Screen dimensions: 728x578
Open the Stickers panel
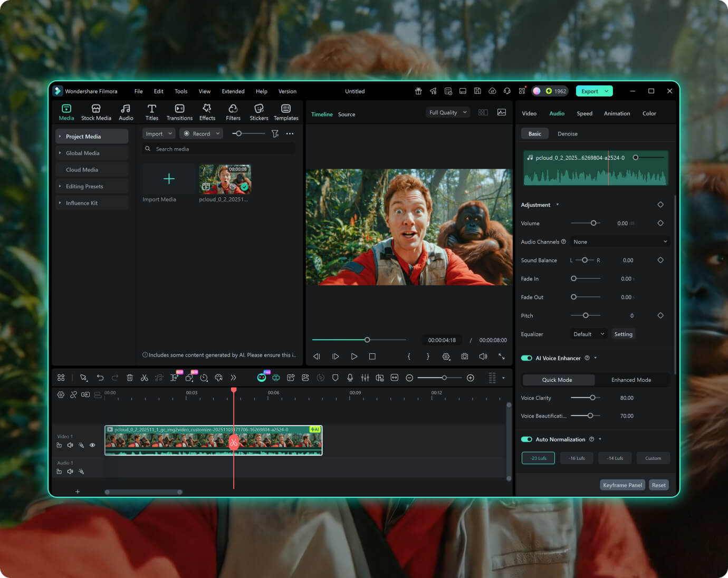[x=258, y=112]
